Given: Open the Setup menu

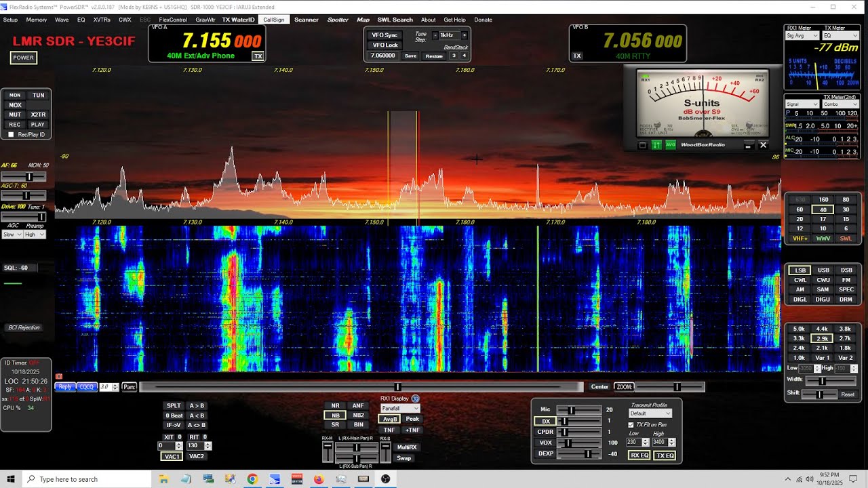Looking at the screenshot, I should click(10, 20).
